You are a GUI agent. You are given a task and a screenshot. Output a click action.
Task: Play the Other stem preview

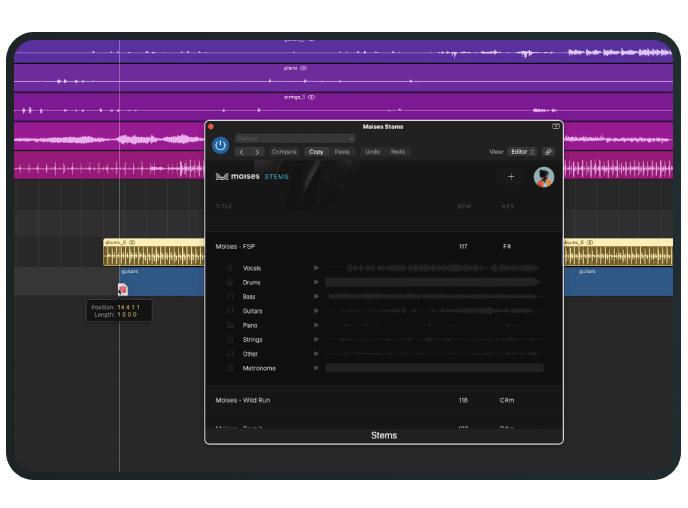click(316, 354)
